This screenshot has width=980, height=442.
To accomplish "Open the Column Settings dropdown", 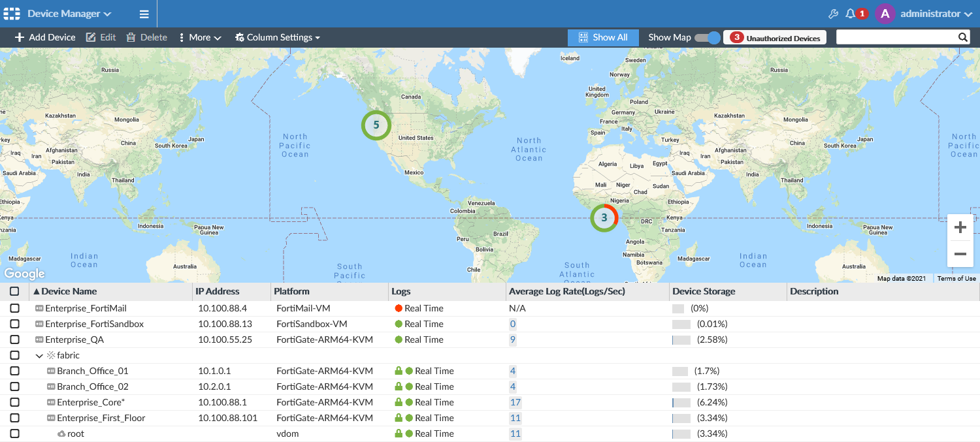I will click(x=278, y=37).
